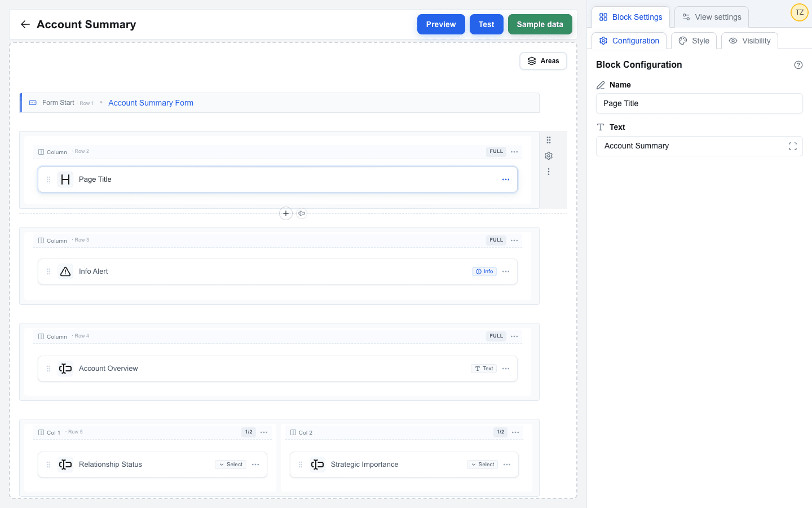The image size is (812, 508).
Task: Open the TZ user avatar
Action: pos(799,12)
